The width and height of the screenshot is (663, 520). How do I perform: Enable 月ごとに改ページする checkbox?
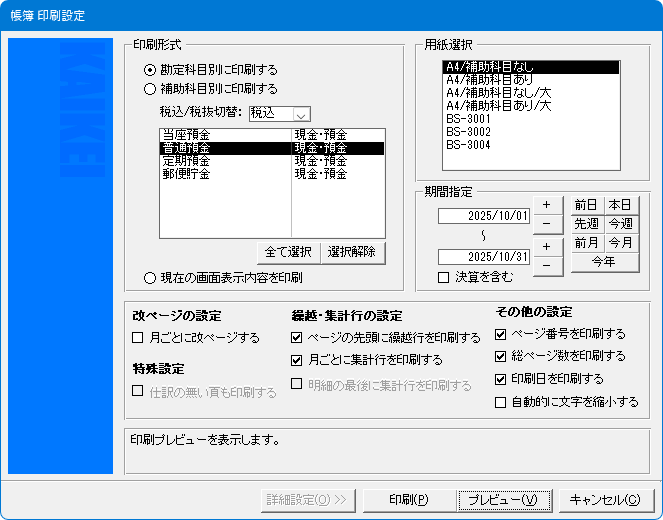pos(139,337)
